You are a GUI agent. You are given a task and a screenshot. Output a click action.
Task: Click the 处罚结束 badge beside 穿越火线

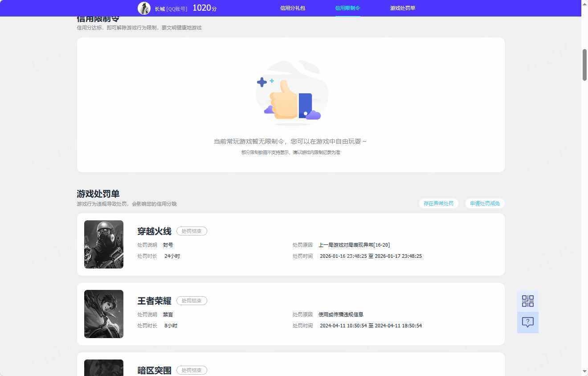point(192,231)
